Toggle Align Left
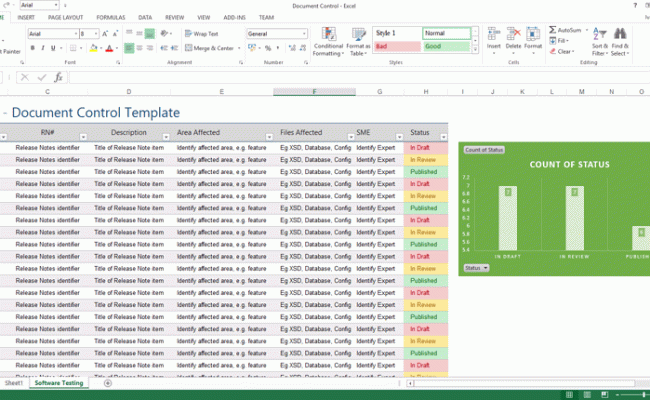This screenshot has width=650, height=400. [129, 48]
